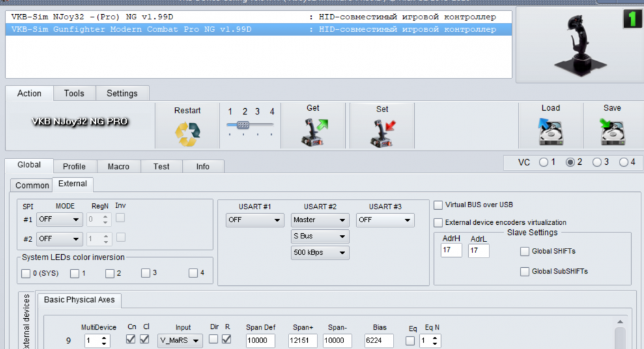The image size is (644, 349).
Task: Select VC radio option 2
Action: point(570,162)
